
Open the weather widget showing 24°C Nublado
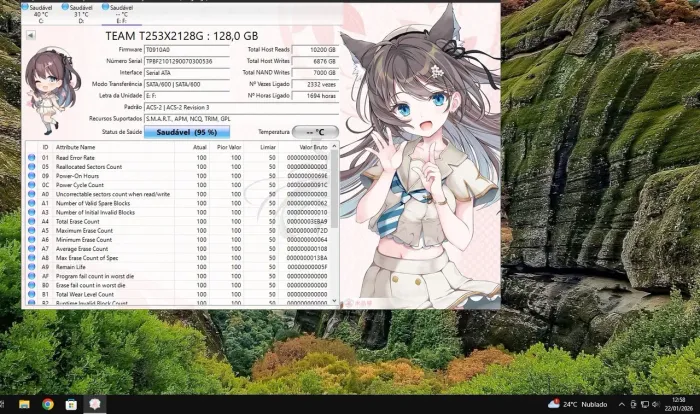[577, 404]
